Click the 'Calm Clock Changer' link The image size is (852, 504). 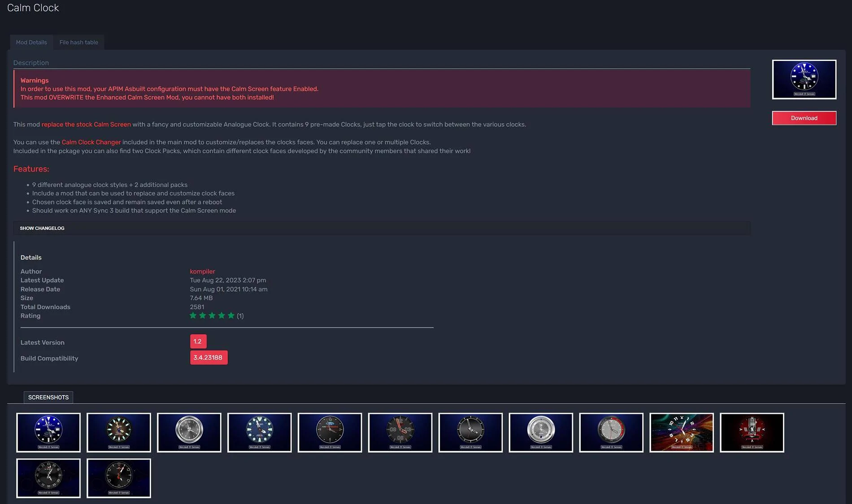click(91, 142)
